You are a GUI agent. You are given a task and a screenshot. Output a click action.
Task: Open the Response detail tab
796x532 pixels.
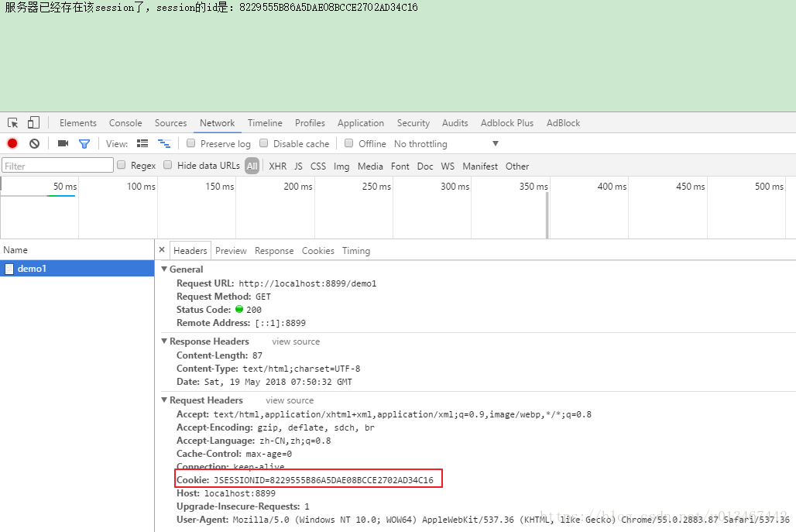[x=274, y=251]
